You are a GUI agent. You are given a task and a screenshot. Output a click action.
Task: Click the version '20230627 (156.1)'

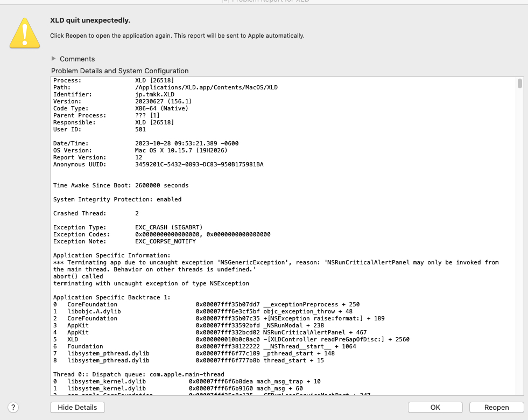coord(163,101)
